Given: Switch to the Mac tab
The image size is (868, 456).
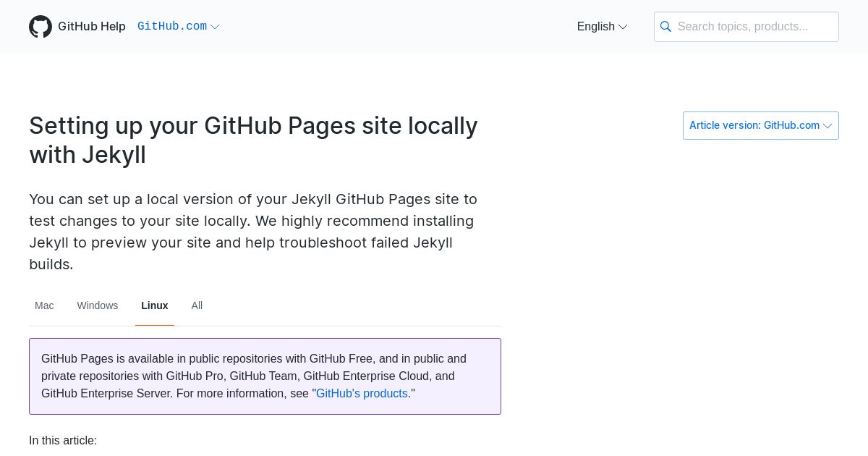Looking at the screenshot, I should [44, 305].
